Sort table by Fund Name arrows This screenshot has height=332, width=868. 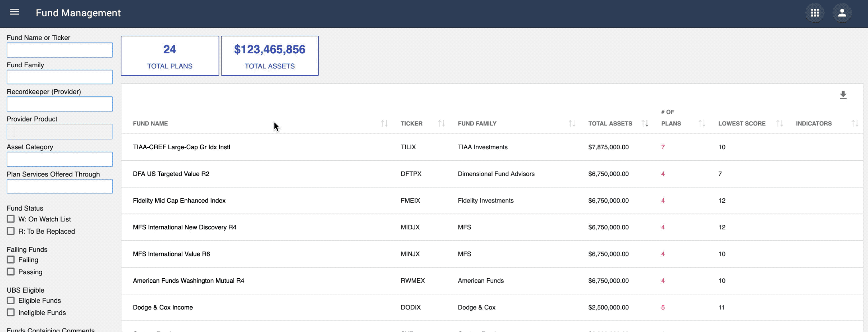click(384, 123)
